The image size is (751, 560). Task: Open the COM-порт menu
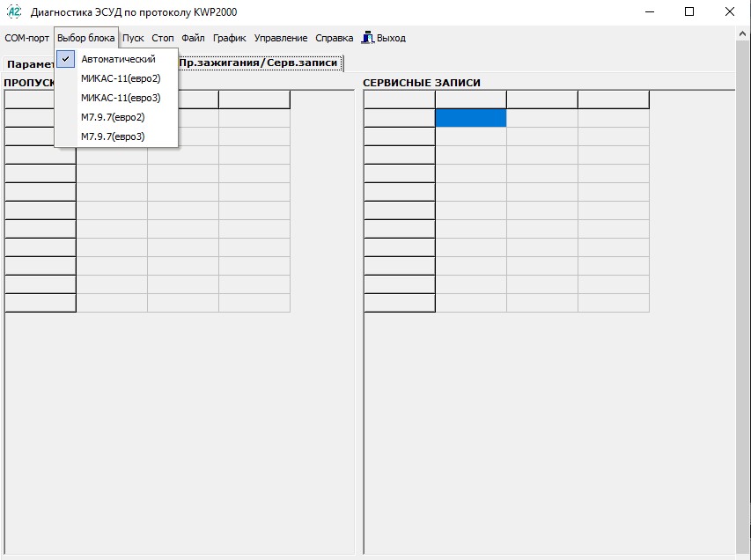tap(26, 38)
